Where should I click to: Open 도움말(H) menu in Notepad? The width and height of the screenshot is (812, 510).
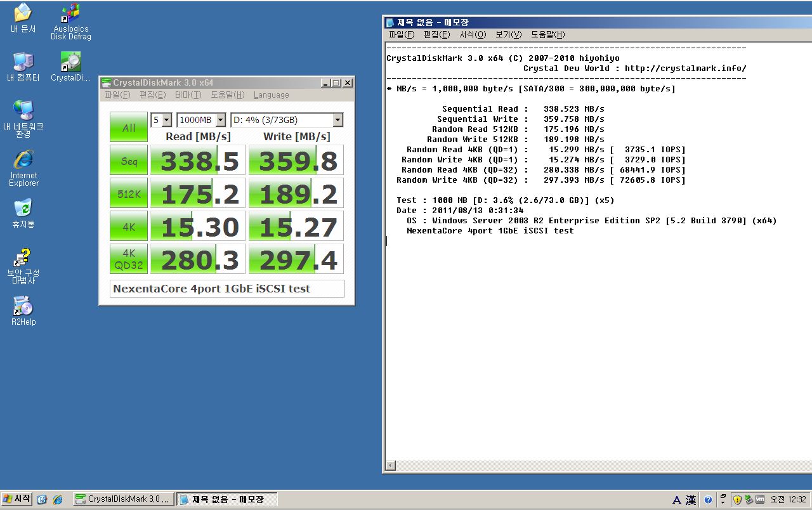(x=548, y=35)
